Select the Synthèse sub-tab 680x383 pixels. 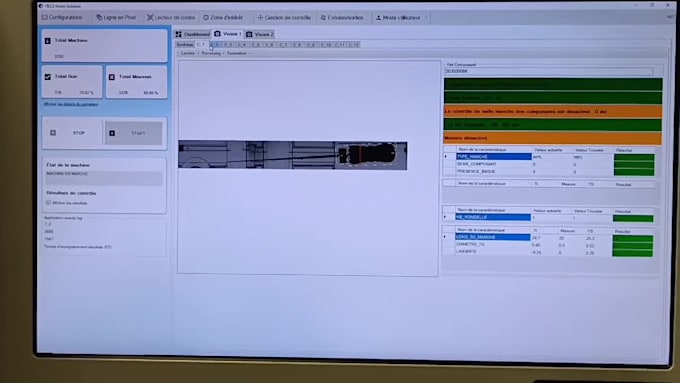185,45
